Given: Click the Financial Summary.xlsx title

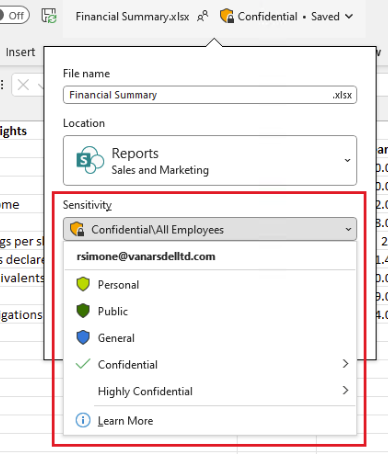Looking at the screenshot, I should tap(132, 16).
